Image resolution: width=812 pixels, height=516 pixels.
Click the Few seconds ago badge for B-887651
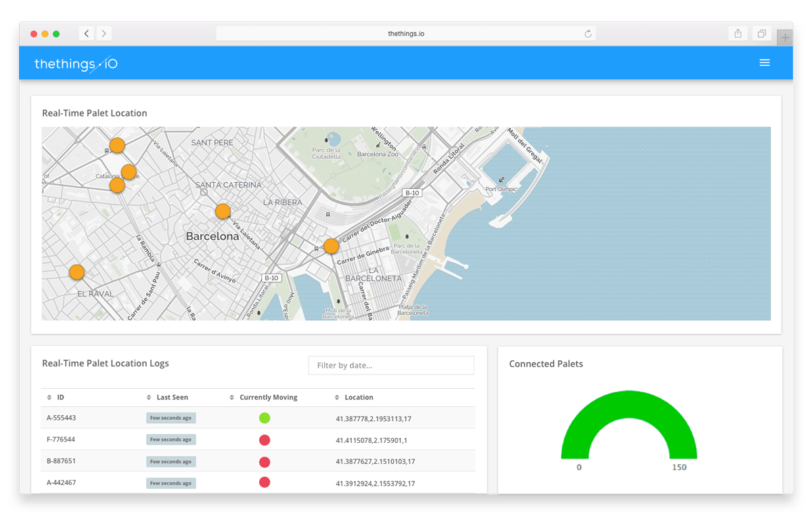click(171, 461)
